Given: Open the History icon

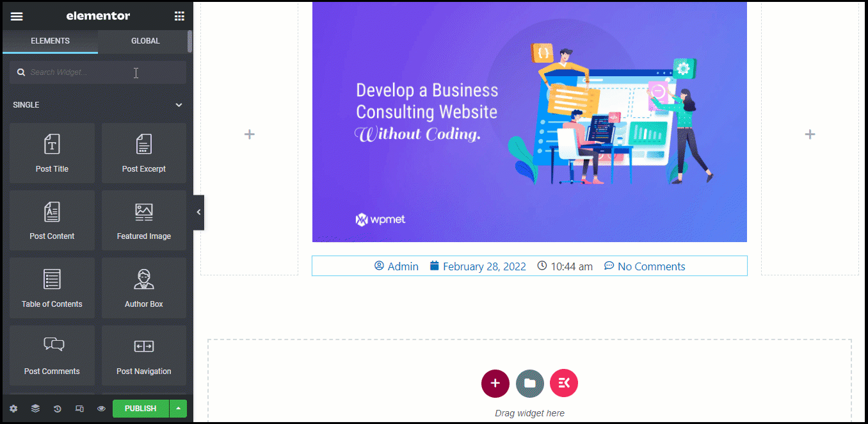Looking at the screenshot, I should point(57,409).
